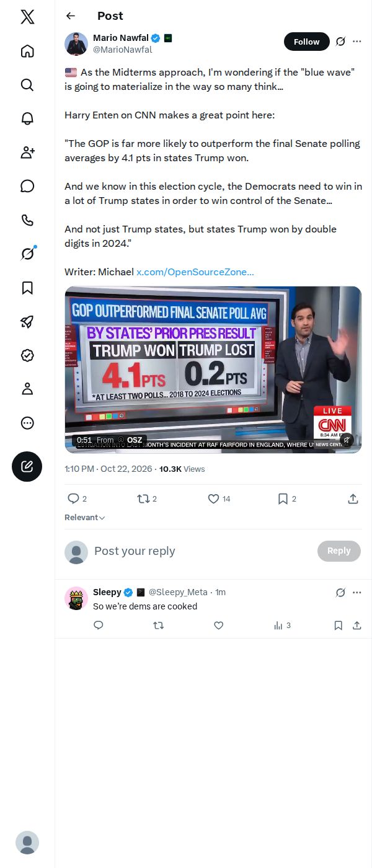372x868 pixels.
Task: Open Profile in the sidebar
Action: point(27,389)
